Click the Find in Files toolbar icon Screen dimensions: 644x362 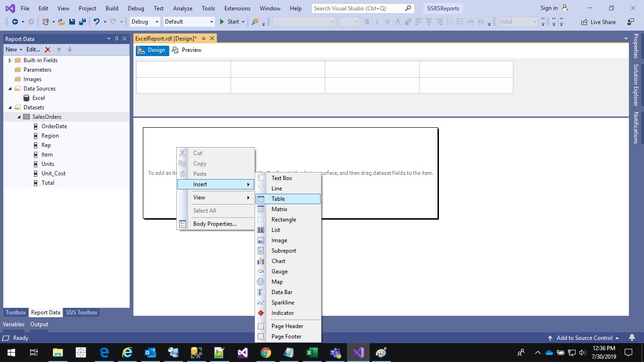point(255,22)
